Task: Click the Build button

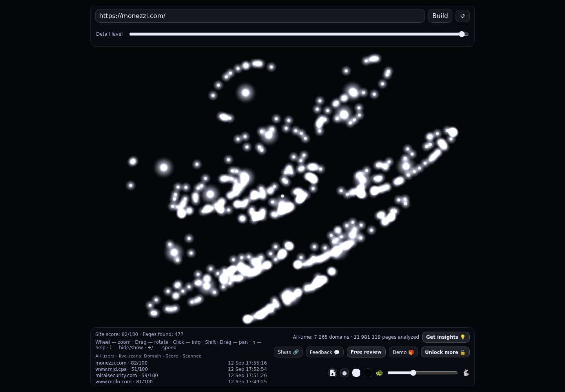Action: click(440, 16)
